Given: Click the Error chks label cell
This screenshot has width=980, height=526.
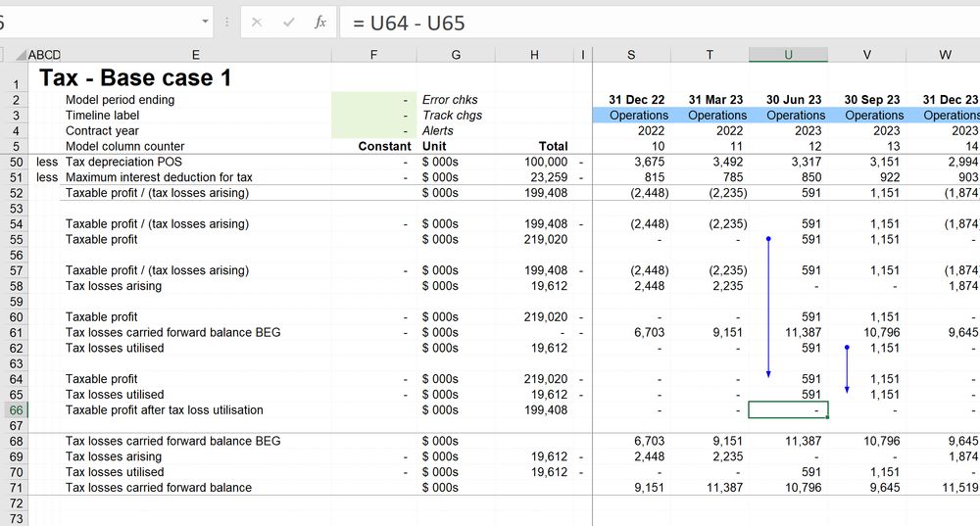Looking at the screenshot, I should pyautogui.click(x=450, y=100).
